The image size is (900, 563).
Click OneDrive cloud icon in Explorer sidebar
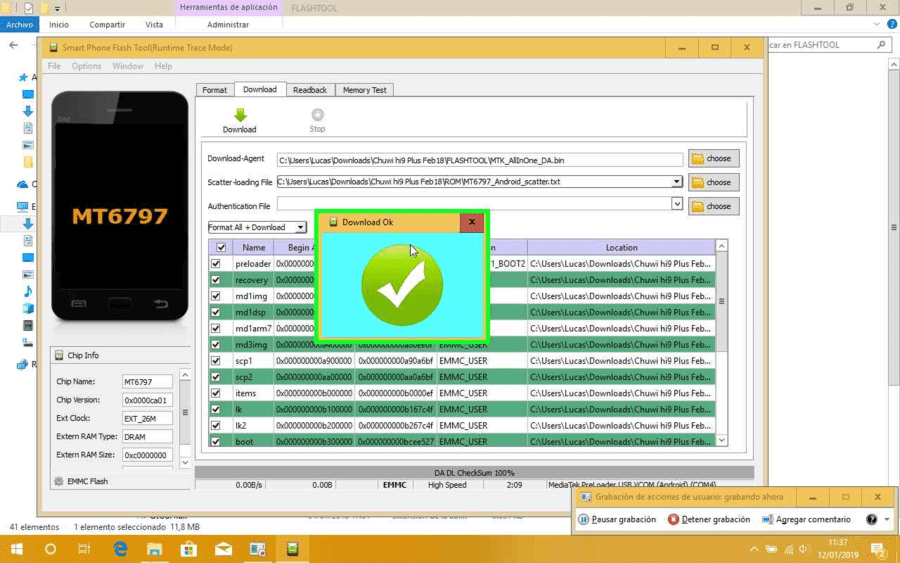tap(22, 184)
